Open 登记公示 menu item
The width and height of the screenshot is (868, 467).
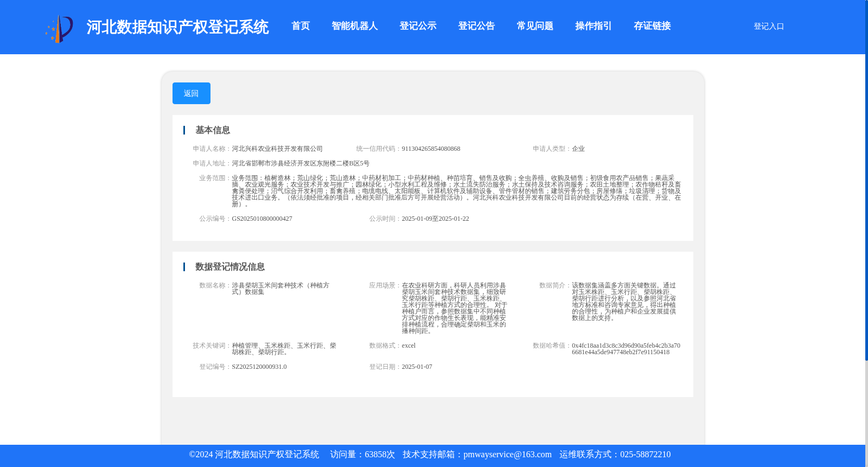pyautogui.click(x=418, y=26)
